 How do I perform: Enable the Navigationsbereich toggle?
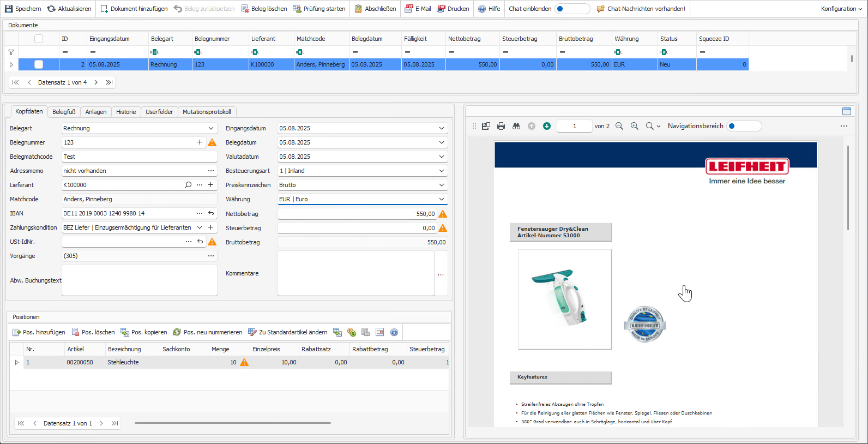pos(744,126)
